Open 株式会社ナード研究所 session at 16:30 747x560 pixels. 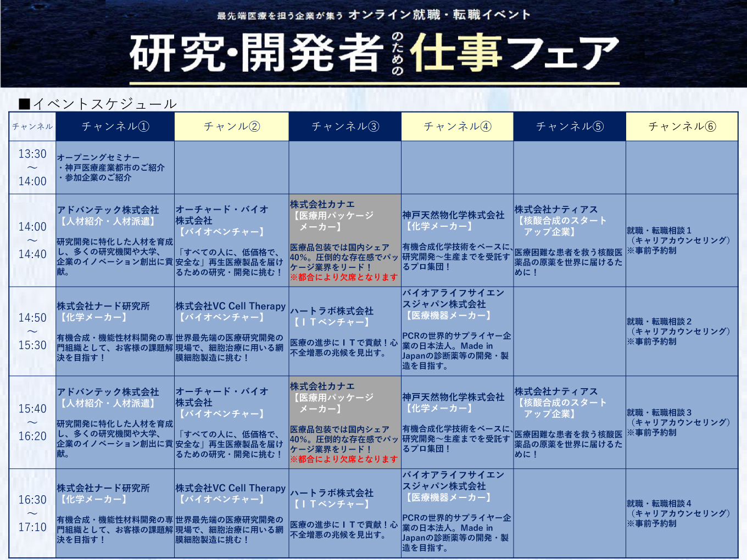(x=115, y=513)
